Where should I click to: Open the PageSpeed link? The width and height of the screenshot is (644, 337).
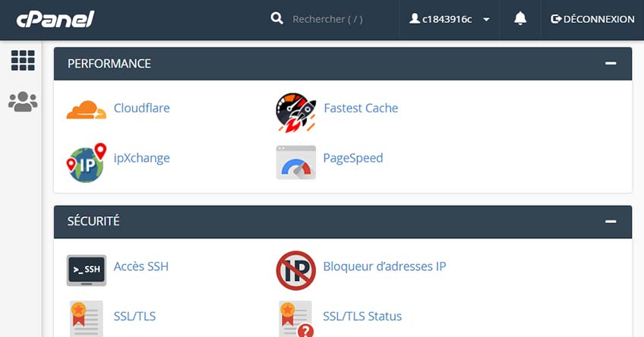353,158
